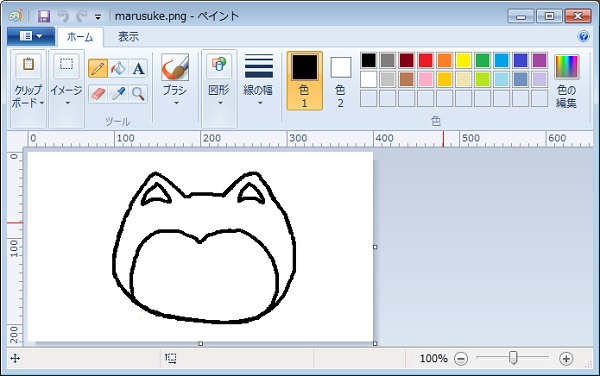Click the Brush tool icon
Screen dimensions: 600x376
point(175,67)
